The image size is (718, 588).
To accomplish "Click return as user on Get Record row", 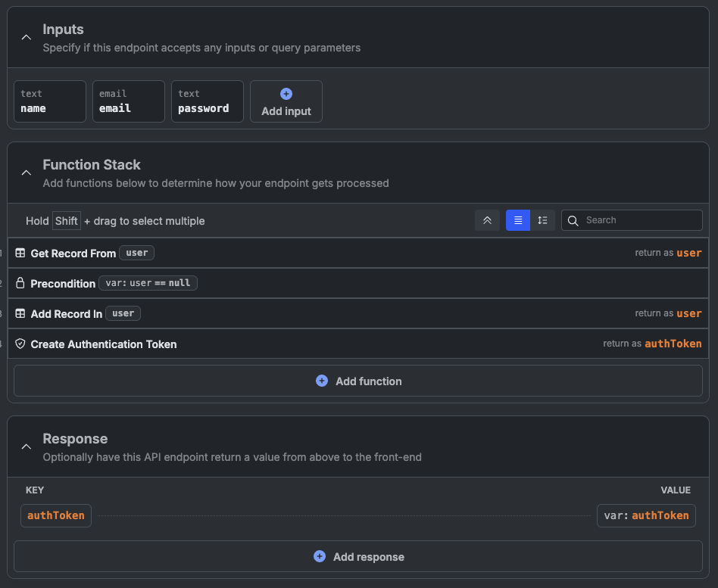I will pos(668,253).
